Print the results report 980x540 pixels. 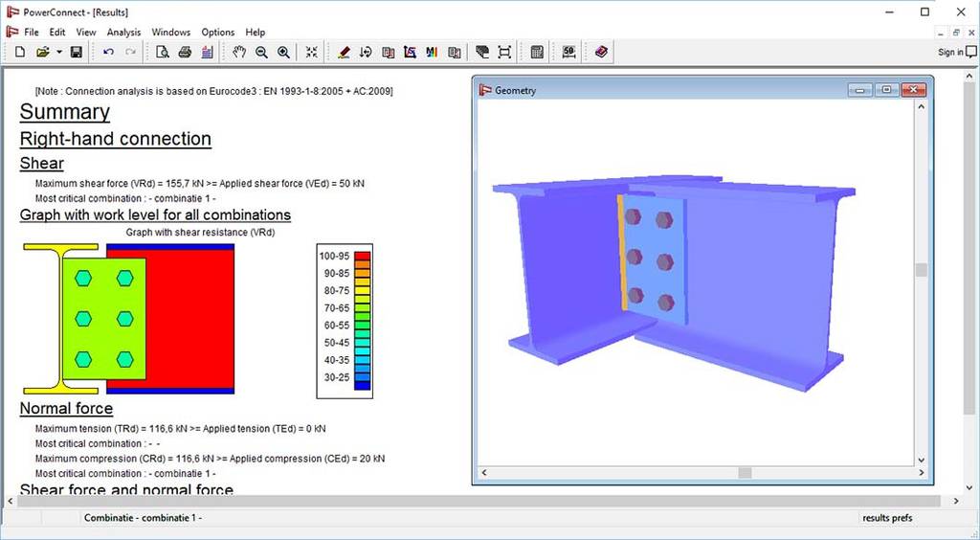185,52
